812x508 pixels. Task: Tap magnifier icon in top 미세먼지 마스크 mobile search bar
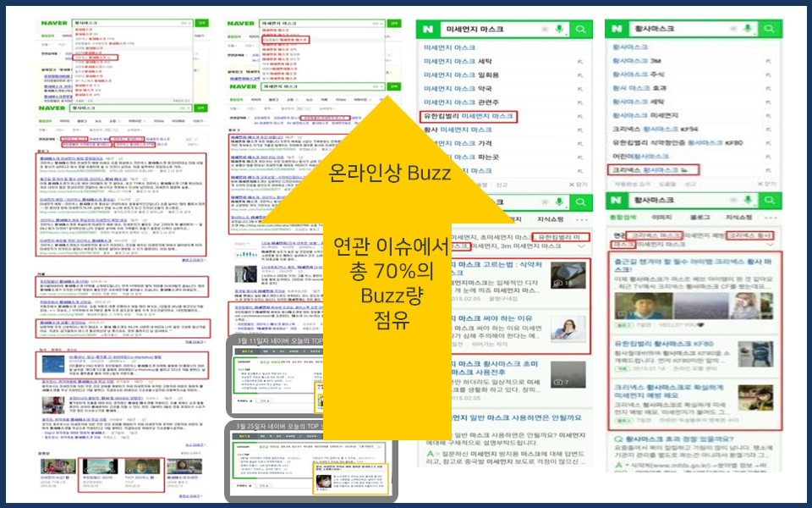(x=581, y=29)
